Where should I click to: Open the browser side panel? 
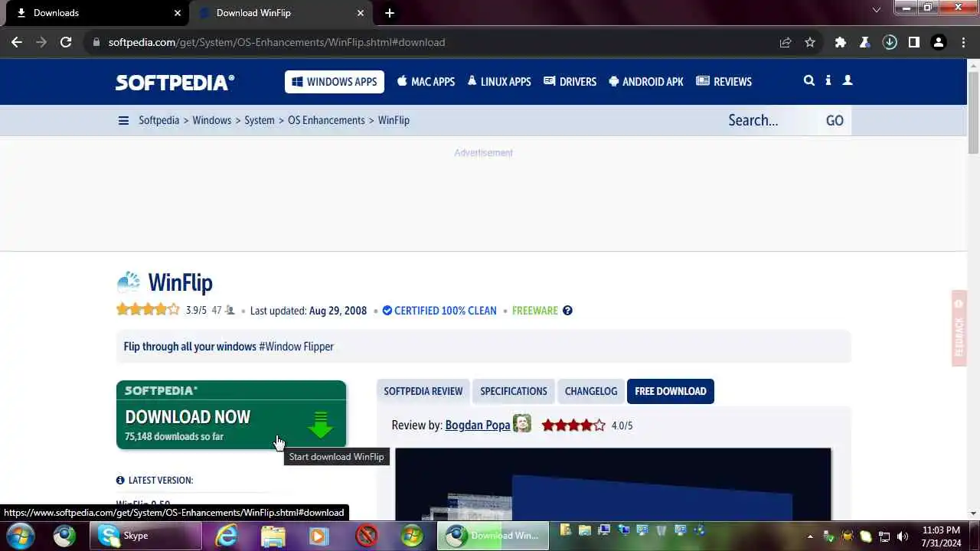[x=914, y=42]
